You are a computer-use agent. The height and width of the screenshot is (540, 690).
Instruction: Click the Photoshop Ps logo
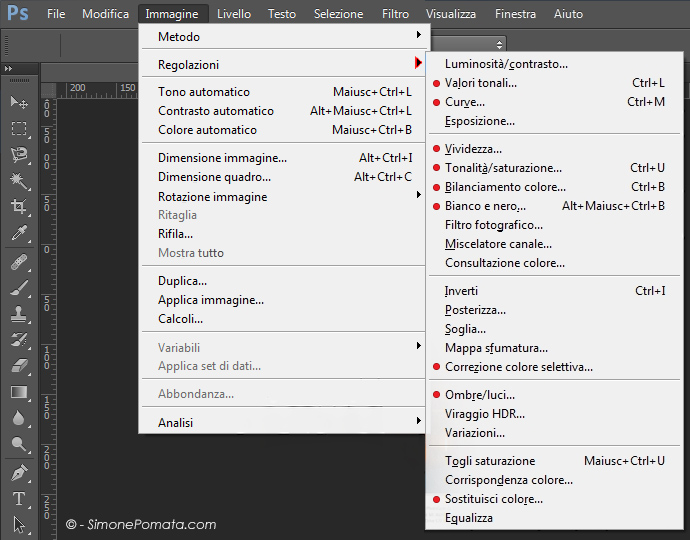(x=18, y=14)
